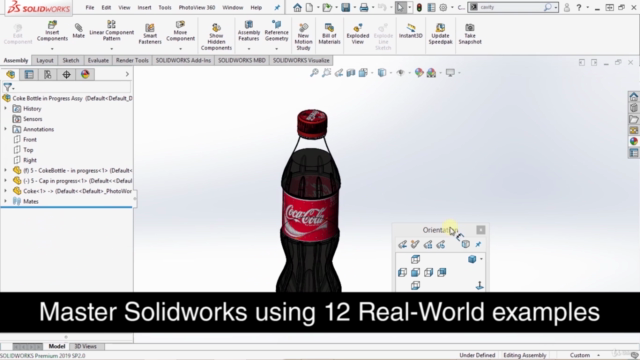Image resolution: width=640 pixels, height=360 pixels.
Task: Create an Exploded View
Action: pyautogui.click(x=358, y=33)
